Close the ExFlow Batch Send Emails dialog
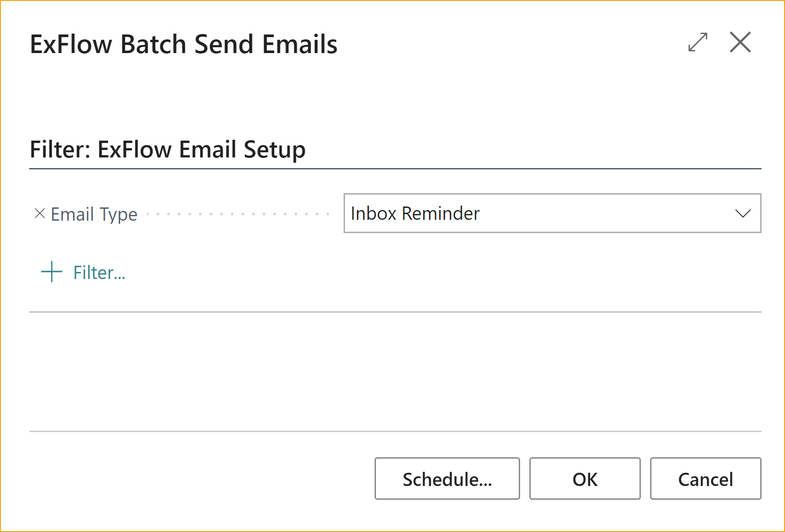The height and width of the screenshot is (532, 785). pyautogui.click(x=740, y=42)
